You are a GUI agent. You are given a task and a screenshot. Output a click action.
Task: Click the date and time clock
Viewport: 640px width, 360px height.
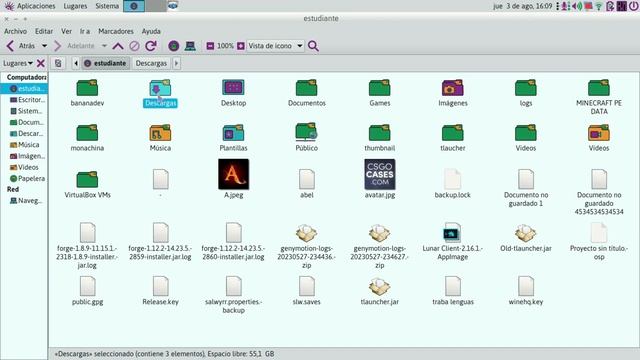(x=523, y=6)
